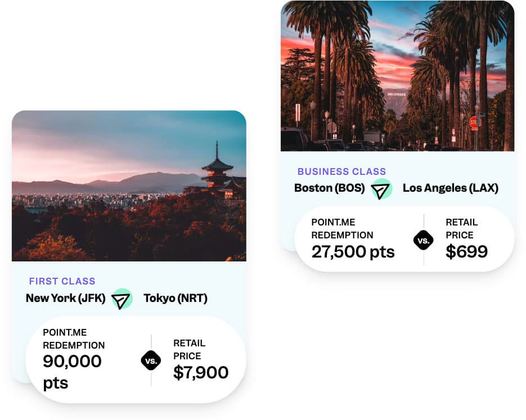Viewport: 526px width, 420px height.
Task: Click the vs. badge beside the $699 price
Action: 423,240
